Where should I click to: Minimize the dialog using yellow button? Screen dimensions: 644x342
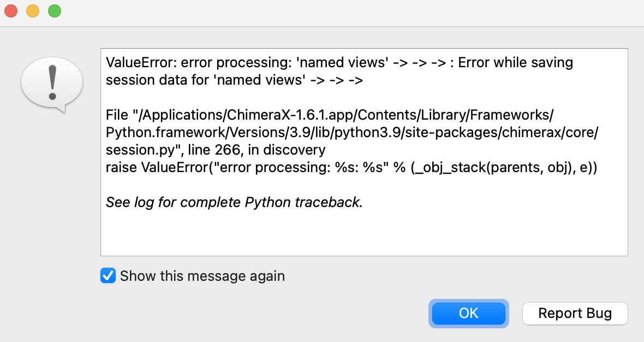click(33, 11)
